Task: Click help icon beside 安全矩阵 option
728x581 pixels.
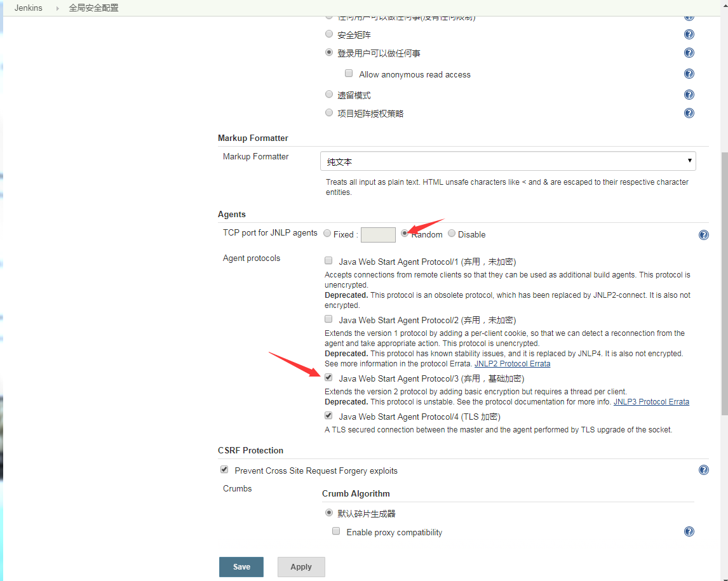Action: pyautogui.click(x=689, y=35)
